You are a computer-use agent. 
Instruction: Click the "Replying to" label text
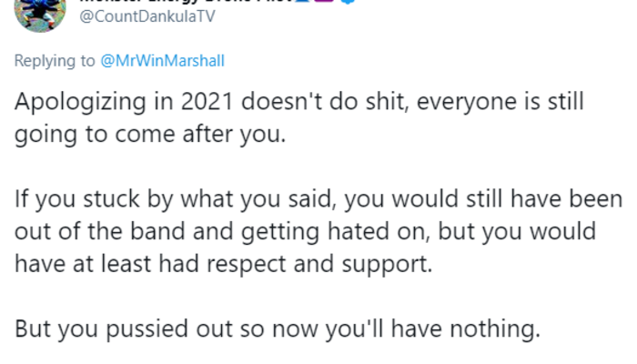click(52, 62)
